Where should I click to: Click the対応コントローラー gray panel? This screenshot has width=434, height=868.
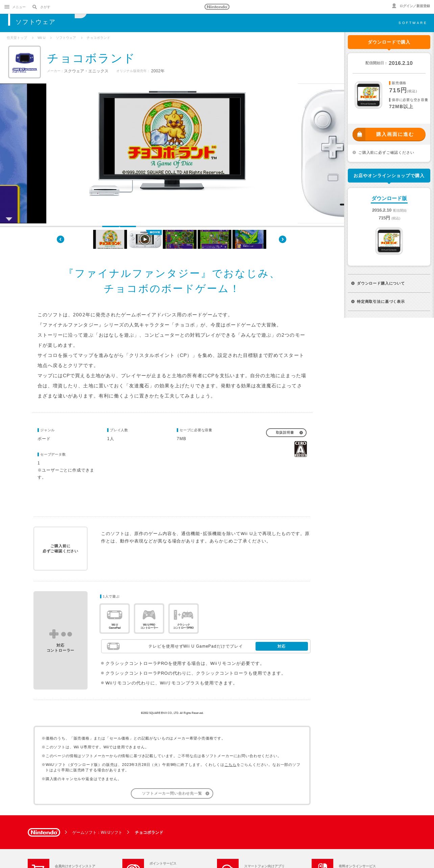click(x=61, y=640)
